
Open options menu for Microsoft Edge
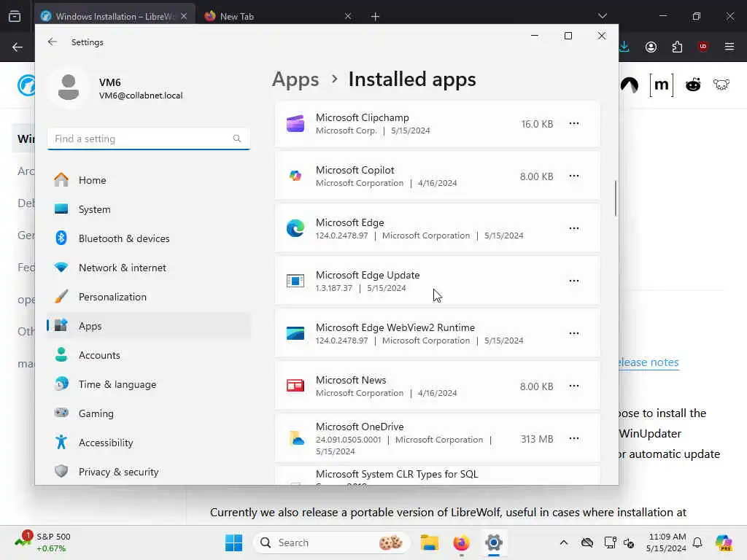(574, 228)
